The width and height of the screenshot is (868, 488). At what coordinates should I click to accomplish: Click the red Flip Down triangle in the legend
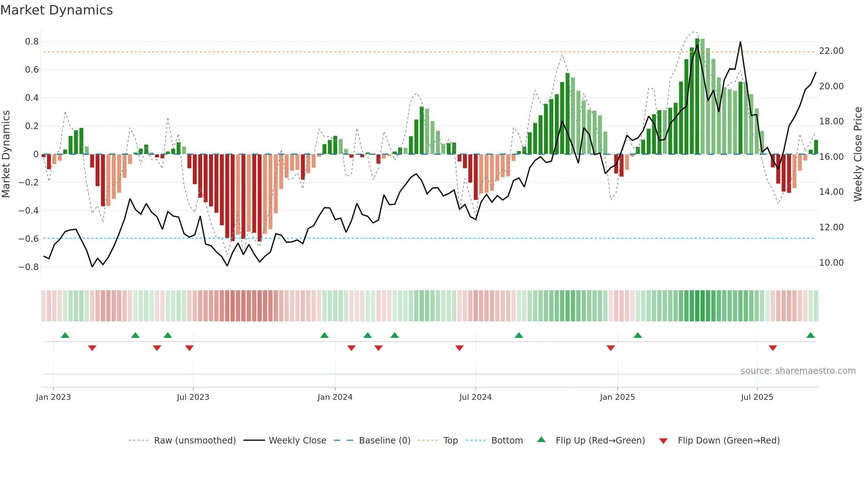(x=663, y=441)
